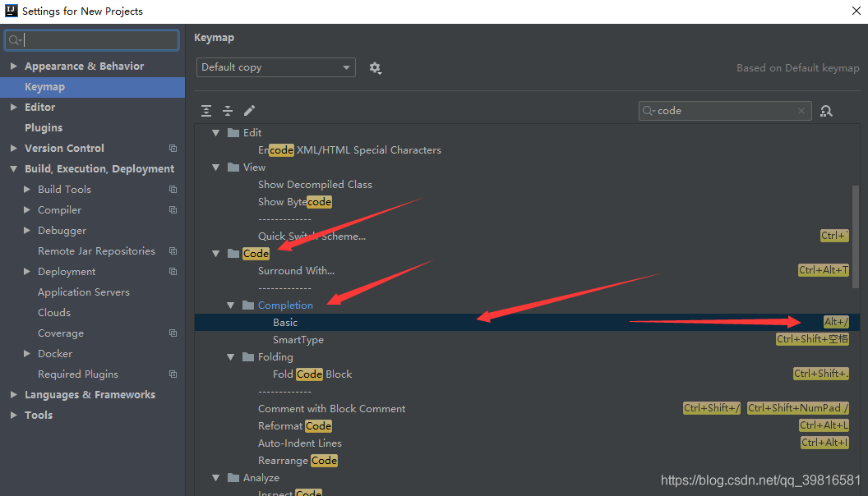Open the keymap gear settings icon
The height and width of the screenshot is (496, 868).
pyautogui.click(x=376, y=68)
